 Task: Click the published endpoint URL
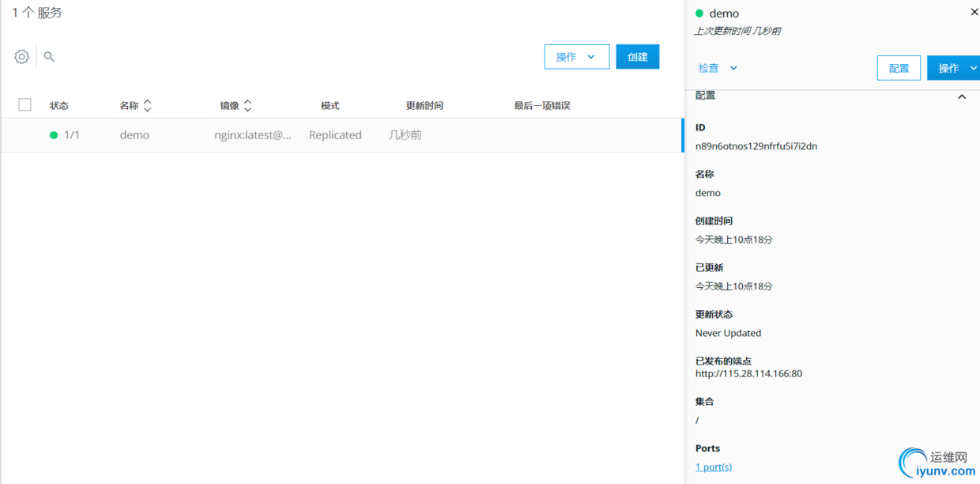(x=748, y=374)
